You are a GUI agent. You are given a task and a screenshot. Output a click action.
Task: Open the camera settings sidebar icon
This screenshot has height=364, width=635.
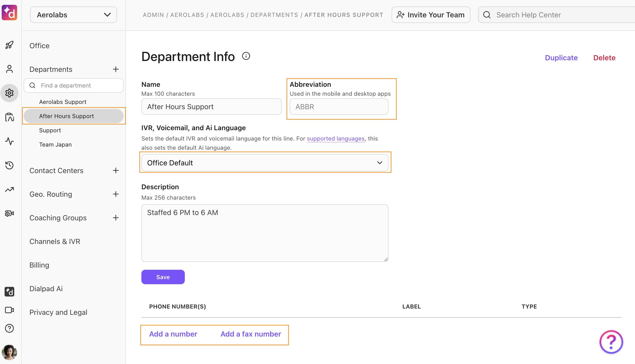coord(9,214)
